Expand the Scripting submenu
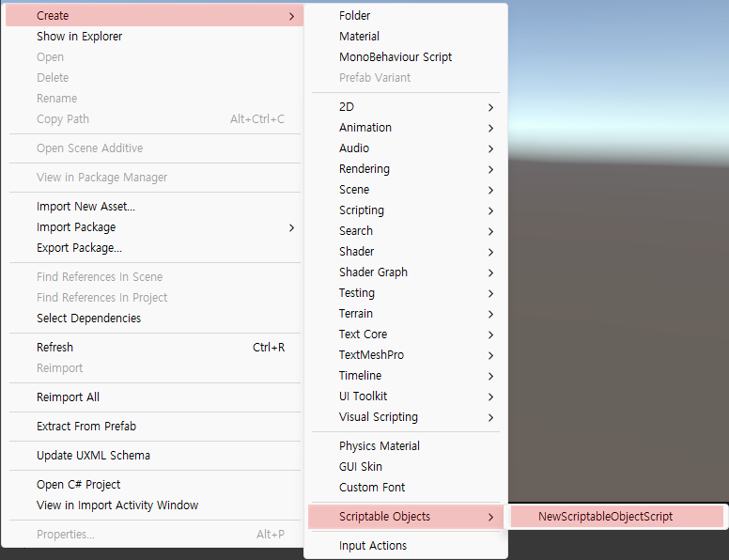Screen dimensions: 729x560 406,210
